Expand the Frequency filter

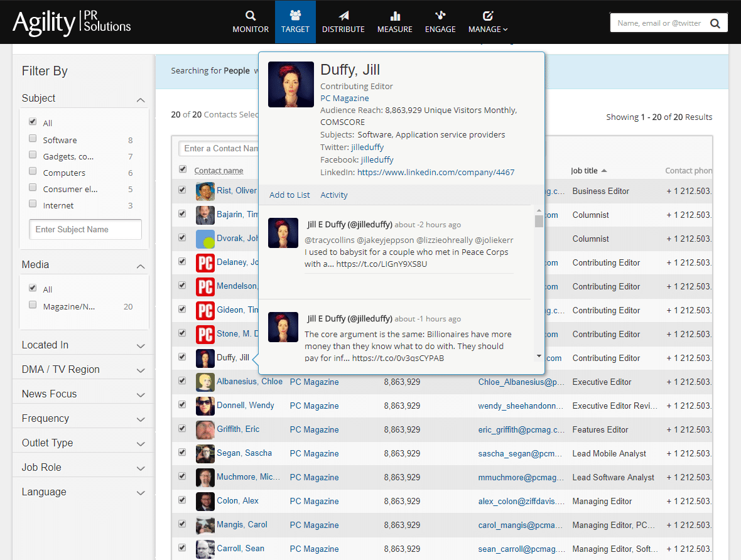click(x=141, y=419)
